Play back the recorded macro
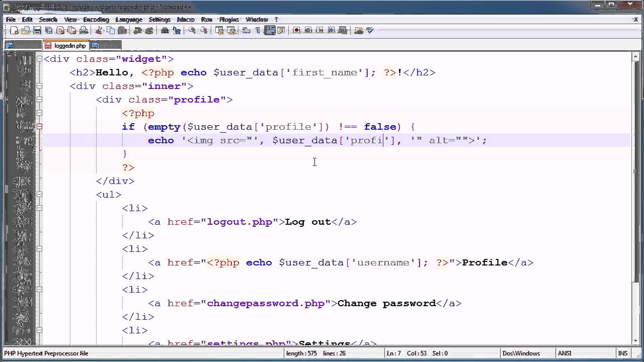This screenshot has width=644, height=362. 320,31
